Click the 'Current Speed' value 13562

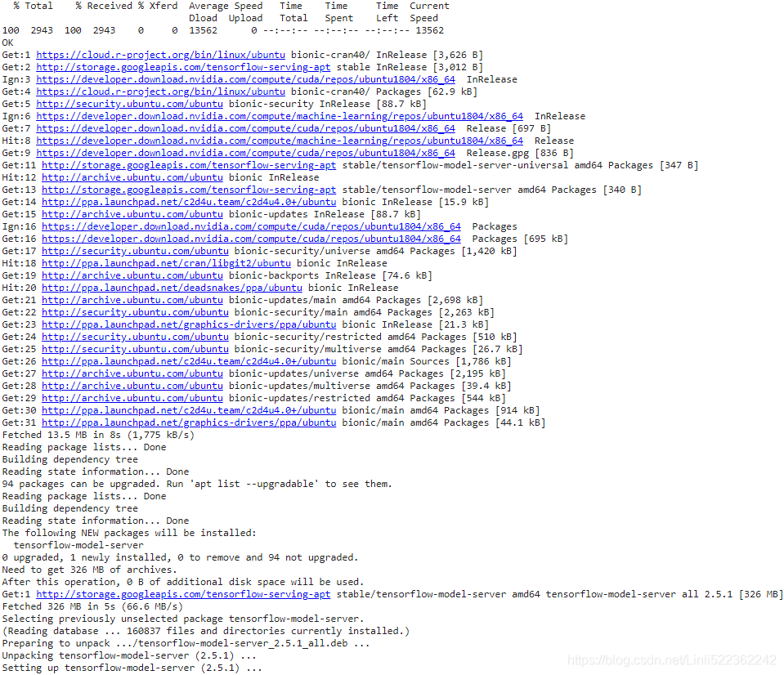[429, 30]
